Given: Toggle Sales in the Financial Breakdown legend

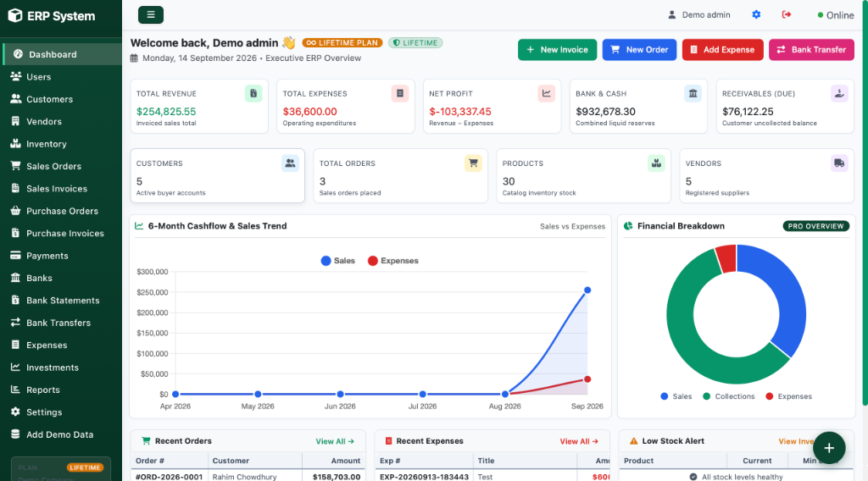Looking at the screenshot, I should (676, 396).
